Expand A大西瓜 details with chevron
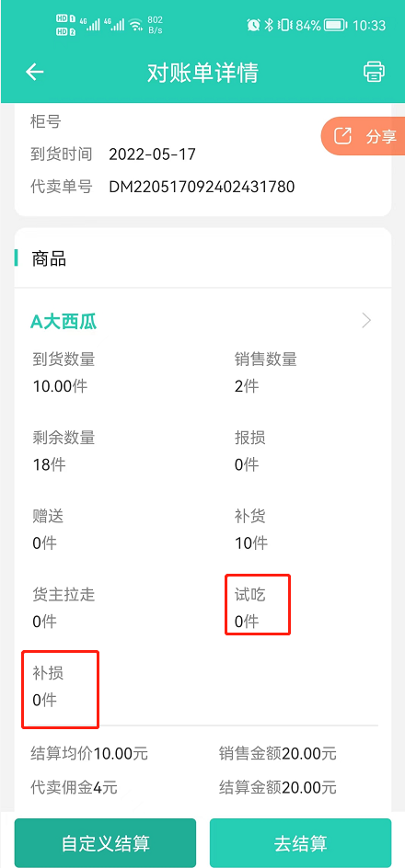Screen dimensions: 405x868 pyautogui.click(x=366, y=321)
